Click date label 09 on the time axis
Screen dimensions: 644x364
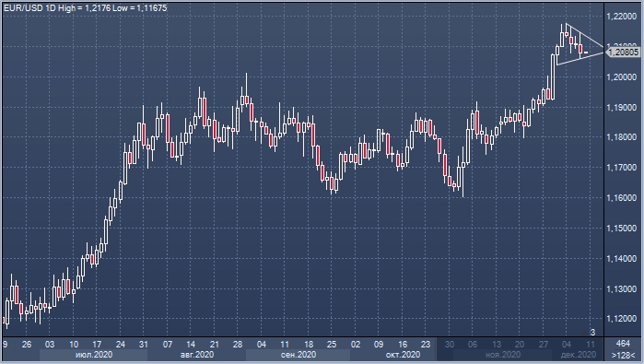click(379, 345)
